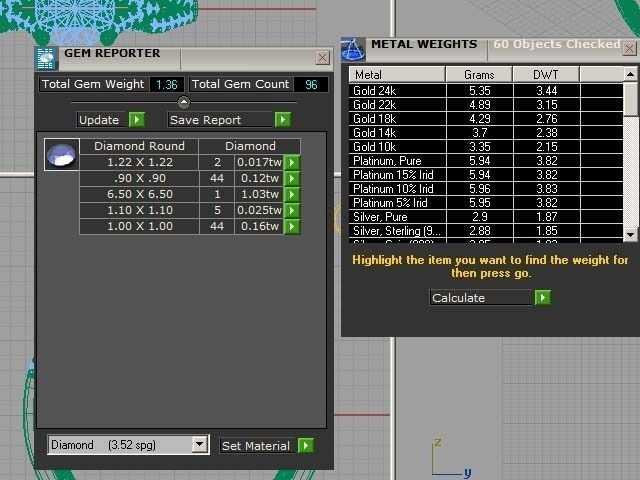The width and height of the screenshot is (640, 480).
Task: Select the Gold 18k row
Action: coord(486,119)
